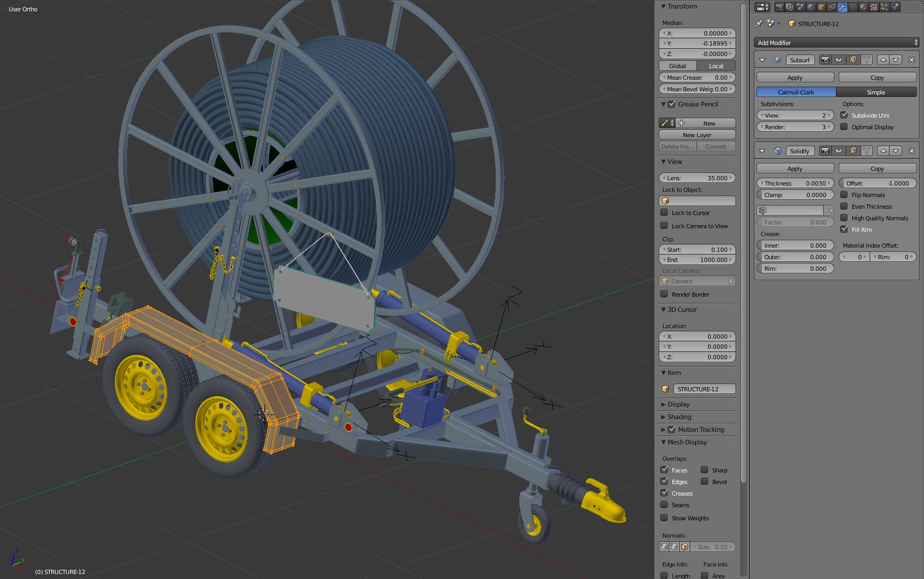Click New Layer in Grease Pencil
The width and height of the screenshot is (924, 579).
tap(697, 135)
